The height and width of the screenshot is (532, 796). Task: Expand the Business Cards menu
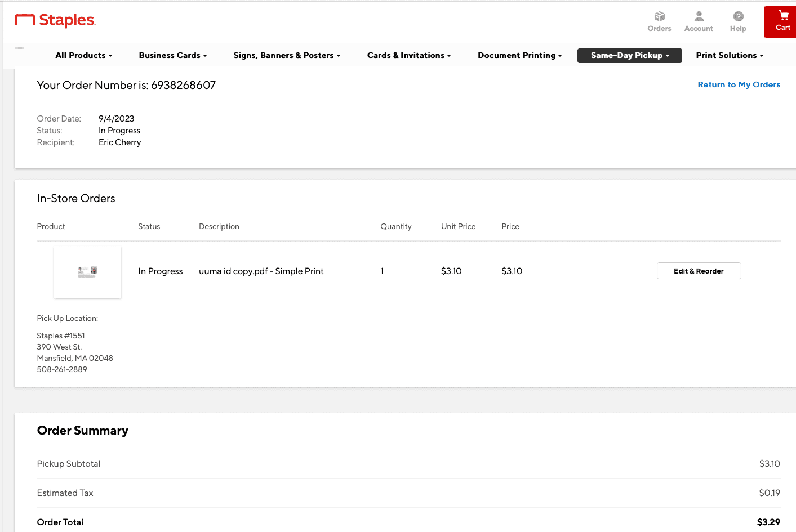click(x=173, y=55)
